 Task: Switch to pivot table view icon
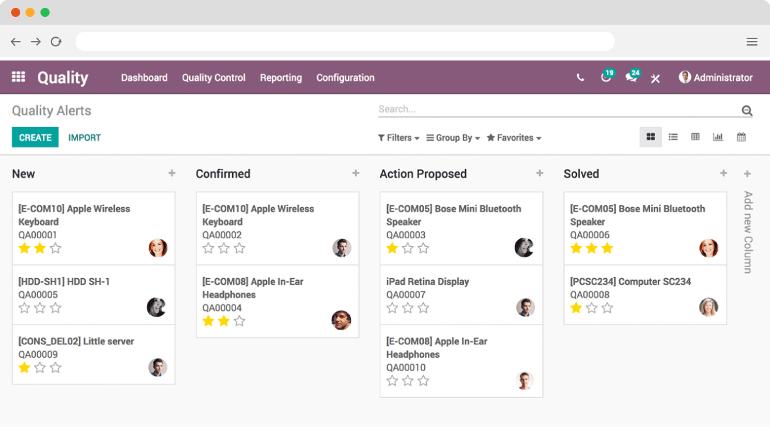pos(695,137)
